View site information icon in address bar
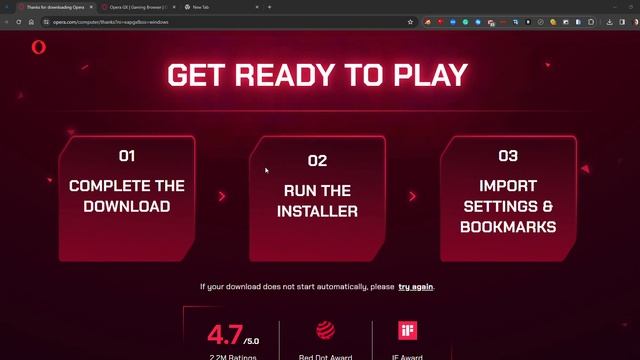Image resolution: width=640 pixels, height=360 pixels. tap(46, 22)
